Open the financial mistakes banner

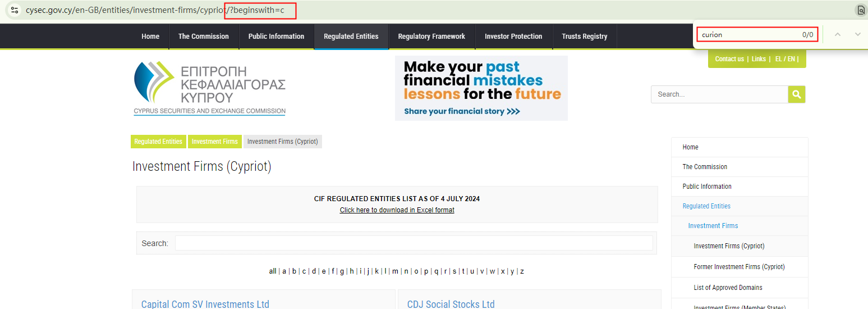pyautogui.click(x=481, y=88)
